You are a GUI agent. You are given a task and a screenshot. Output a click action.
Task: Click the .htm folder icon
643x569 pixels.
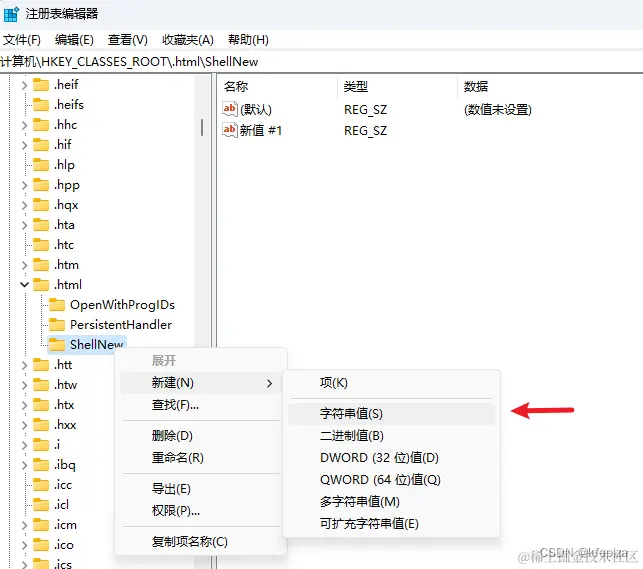(x=41, y=265)
